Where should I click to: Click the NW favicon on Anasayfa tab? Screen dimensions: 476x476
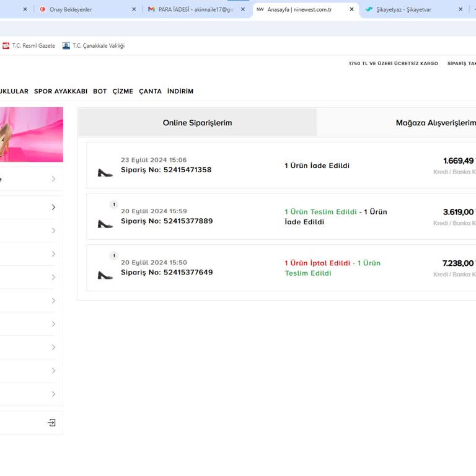[260, 9]
